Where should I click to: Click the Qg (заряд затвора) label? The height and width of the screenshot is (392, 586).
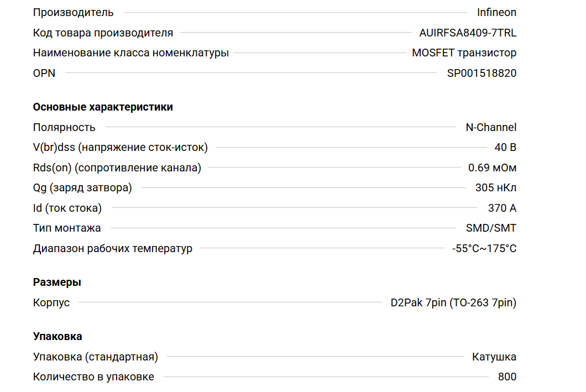(82, 188)
